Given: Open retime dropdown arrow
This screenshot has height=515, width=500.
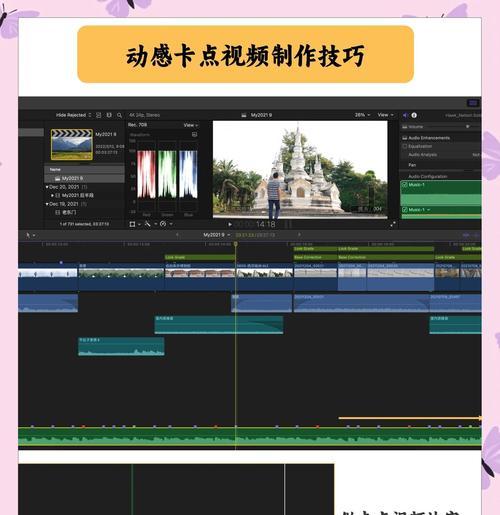Looking at the screenshot, I should pyautogui.click(x=171, y=224).
